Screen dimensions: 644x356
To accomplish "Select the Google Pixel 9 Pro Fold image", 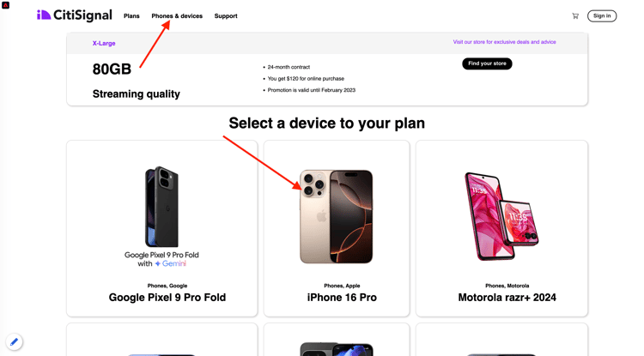I will (x=161, y=217).
